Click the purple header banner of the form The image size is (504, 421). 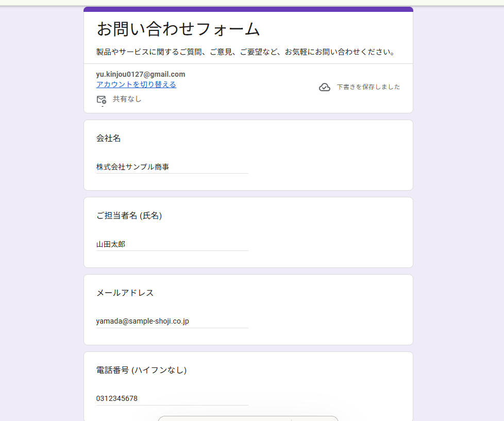tap(248, 8)
